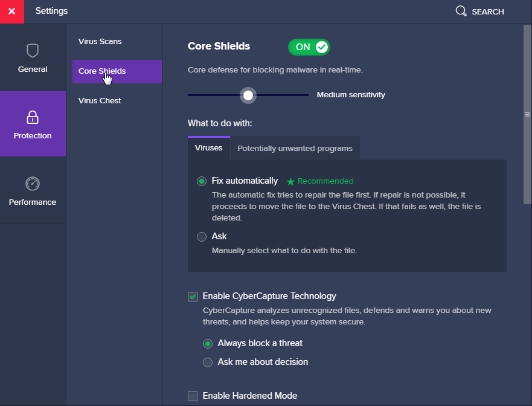Open Virus Chest settings
The height and width of the screenshot is (406, 532).
pyautogui.click(x=100, y=101)
